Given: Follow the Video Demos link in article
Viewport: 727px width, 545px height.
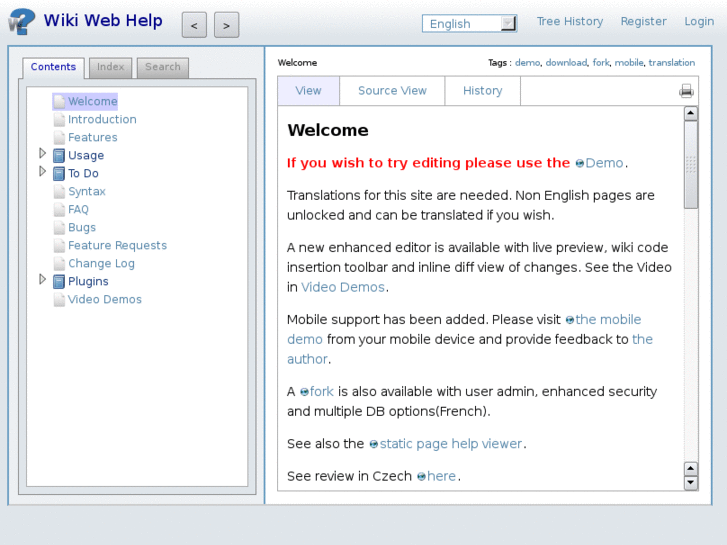Looking at the screenshot, I should [343, 288].
